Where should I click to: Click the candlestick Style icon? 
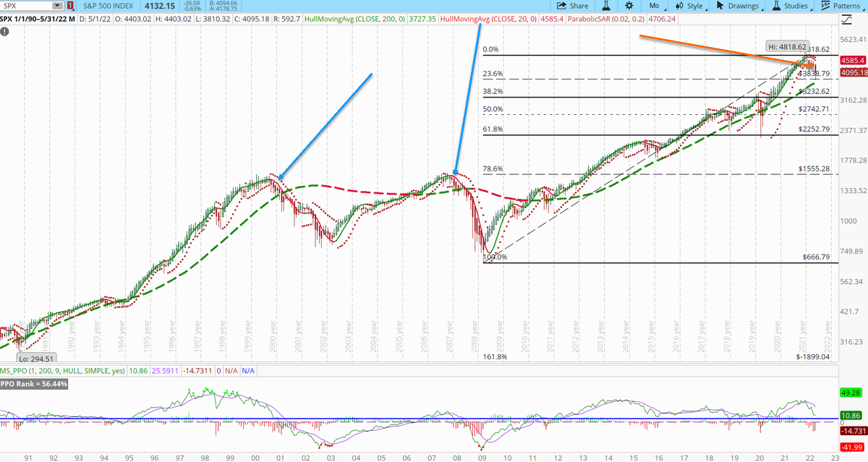coord(679,6)
